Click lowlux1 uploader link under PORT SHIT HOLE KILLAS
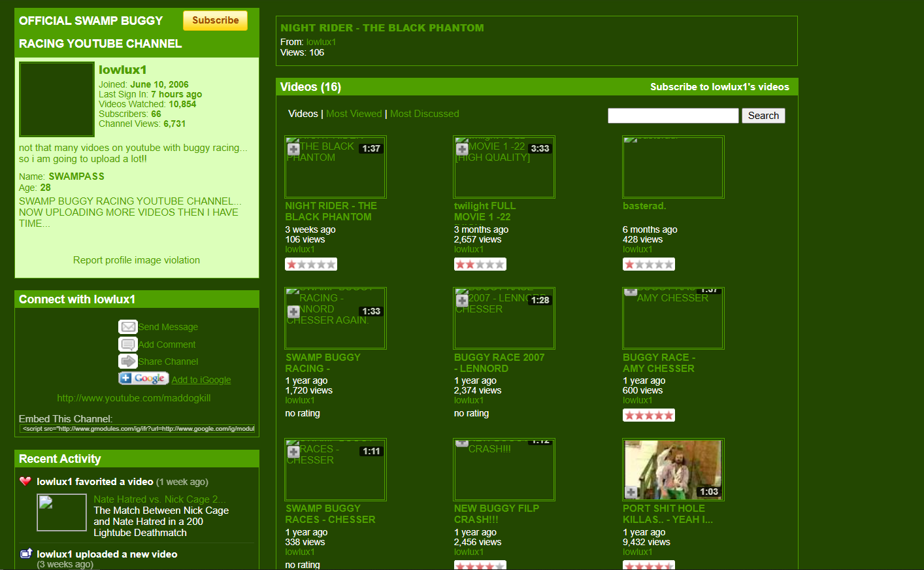The width and height of the screenshot is (924, 570). [637, 552]
